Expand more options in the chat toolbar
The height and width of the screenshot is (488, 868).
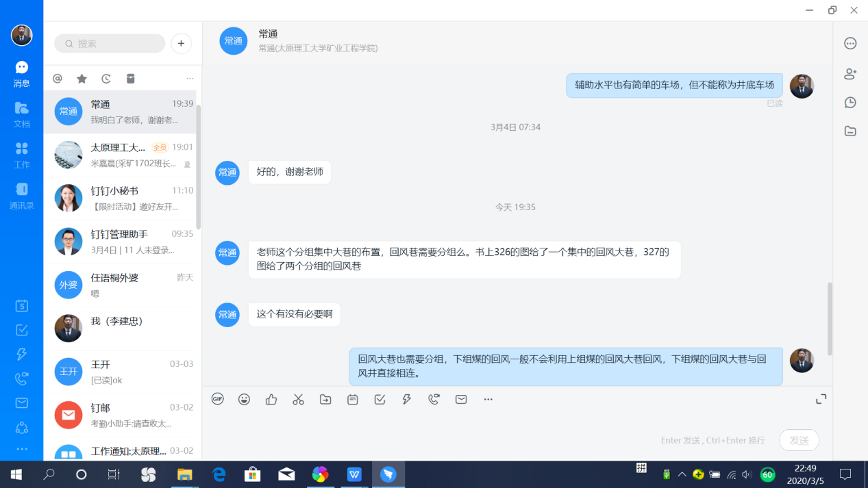[x=488, y=399]
